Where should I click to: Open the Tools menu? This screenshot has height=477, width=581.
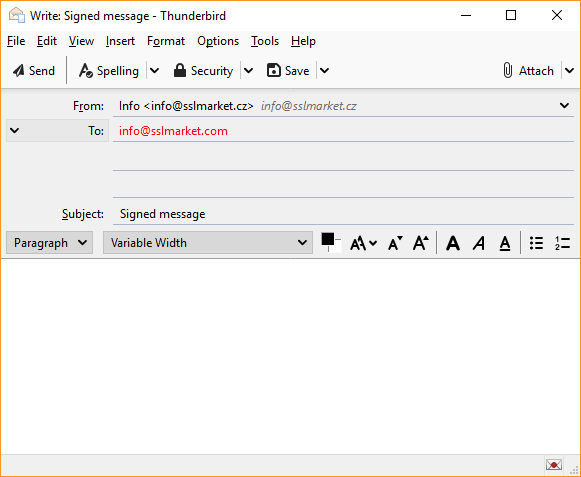[x=265, y=41]
